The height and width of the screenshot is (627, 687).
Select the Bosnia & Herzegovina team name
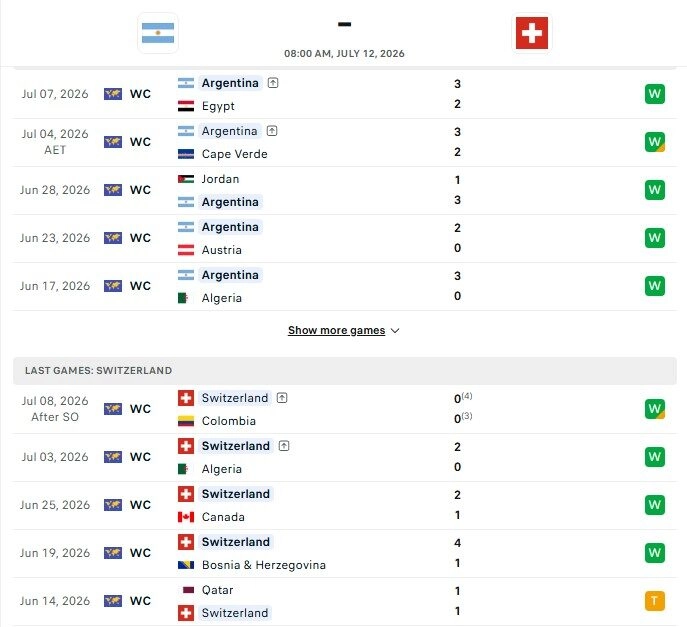point(264,565)
